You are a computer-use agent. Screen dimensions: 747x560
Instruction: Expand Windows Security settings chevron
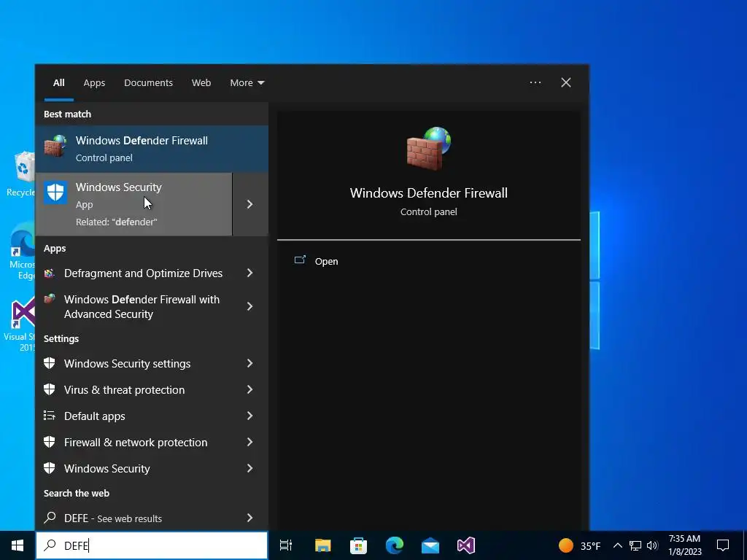pos(249,363)
